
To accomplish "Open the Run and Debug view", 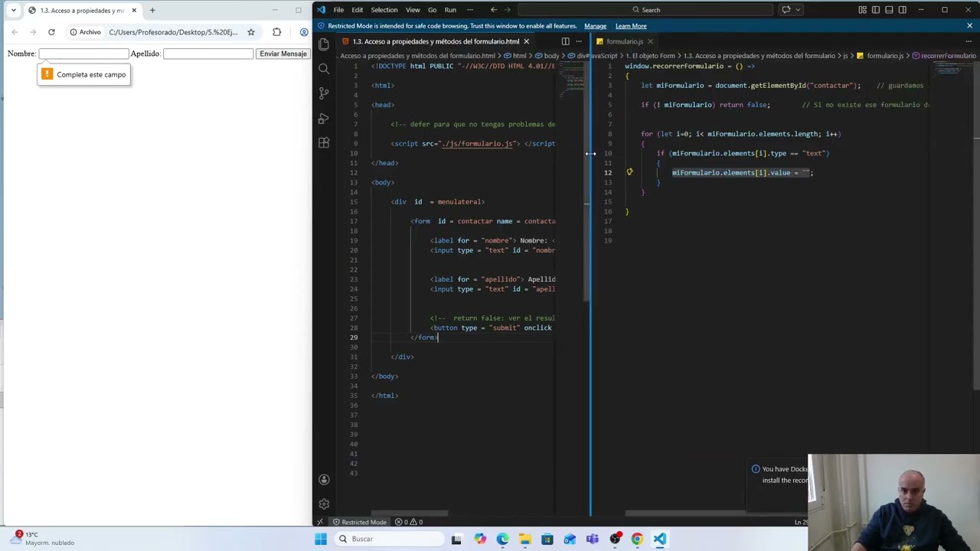I will tap(324, 119).
